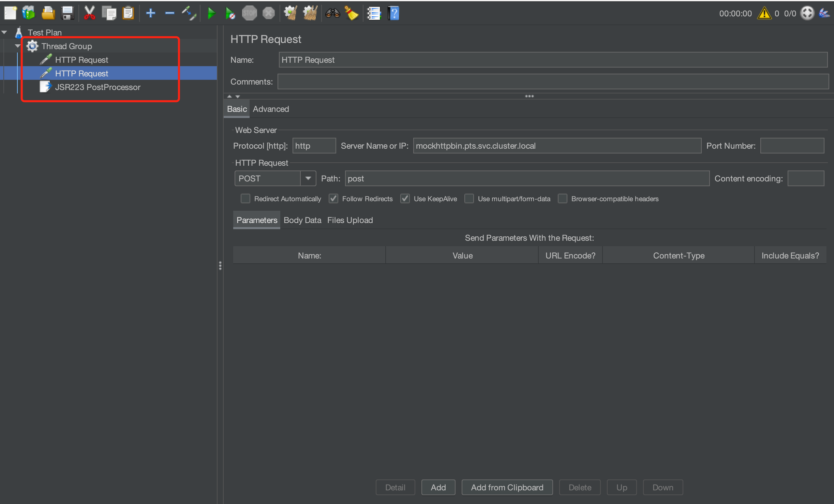This screenshot has height=504, width=834.
Task: Uncheck the Follow Redirects checkbox
Action: (x=333, y=199)
